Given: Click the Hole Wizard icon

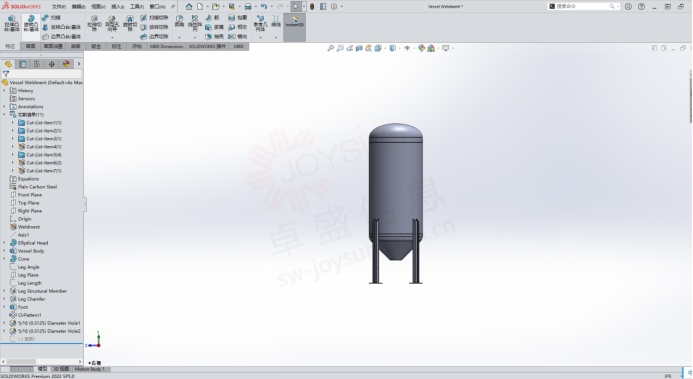Looking at the screenshot, I should (112, 24).
